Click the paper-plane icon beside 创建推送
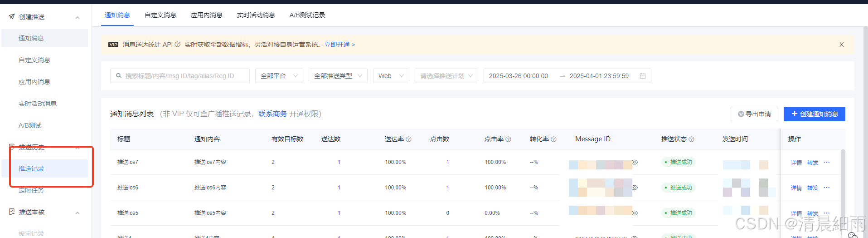 pyautogui.click(x=12, y=16)
